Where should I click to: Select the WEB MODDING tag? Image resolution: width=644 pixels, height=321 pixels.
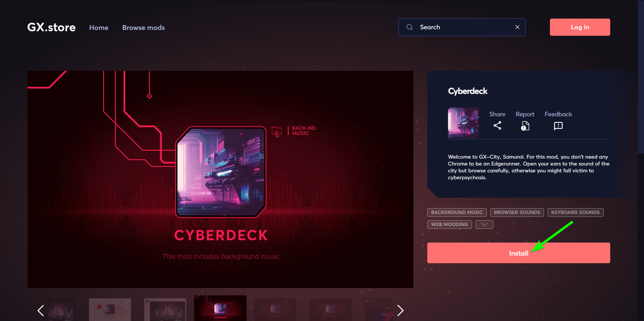click(x=449, y=224)
